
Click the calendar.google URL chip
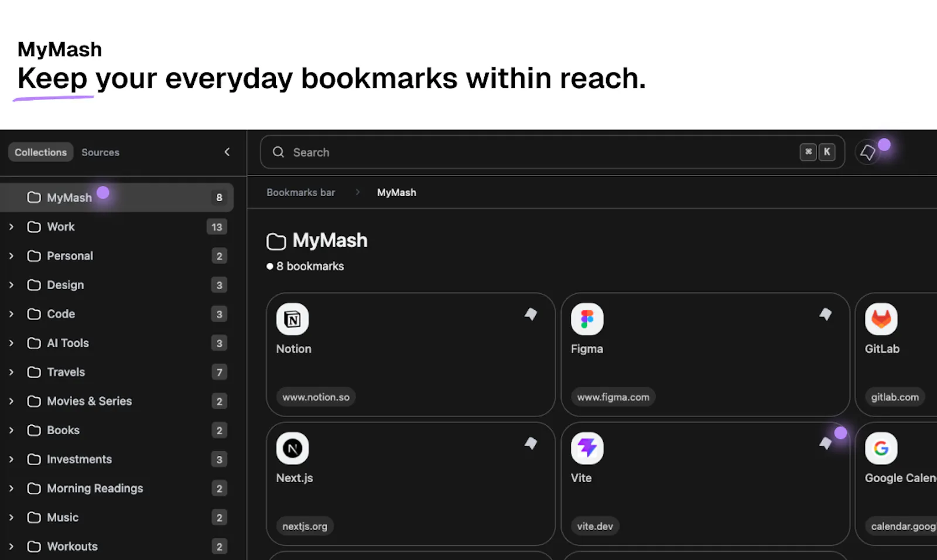click(901, 526)
